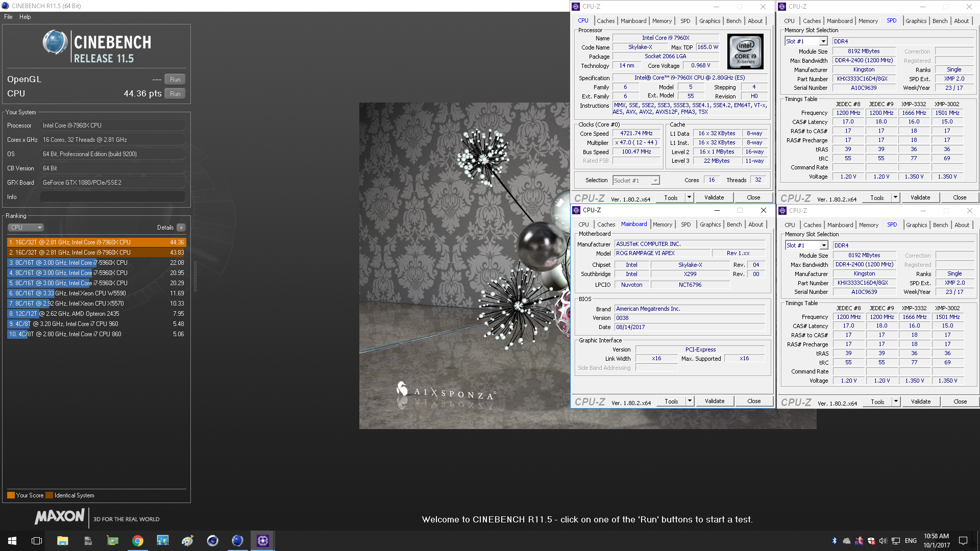Click the CPU-Z icon in Mainboard window title
The width and height of the screenshot is (980, 551).
[x=577, y=210]
